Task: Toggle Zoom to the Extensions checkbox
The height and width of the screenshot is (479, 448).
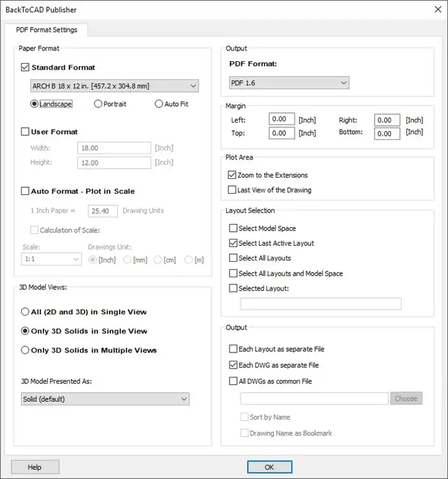Action: 232,175
